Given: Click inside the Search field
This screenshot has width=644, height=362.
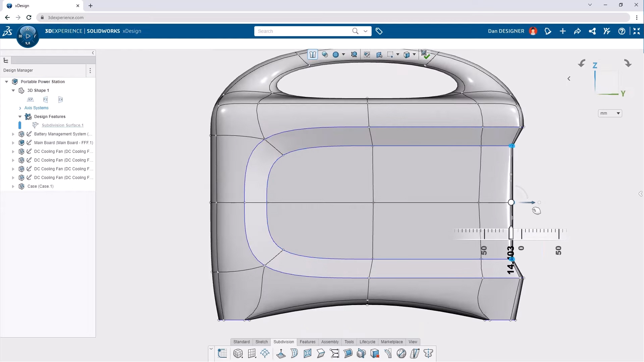Looking at the screenshot, I should tap(302, 31).
